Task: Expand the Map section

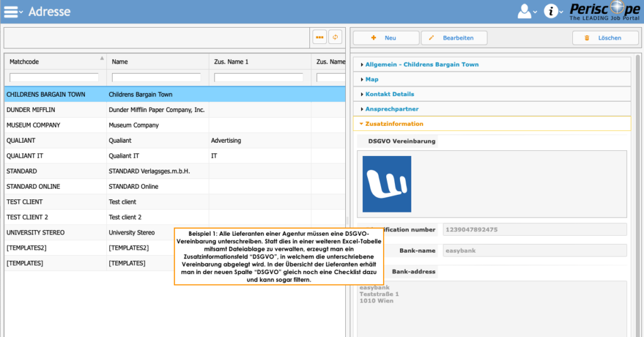Action: coord(492,79)
